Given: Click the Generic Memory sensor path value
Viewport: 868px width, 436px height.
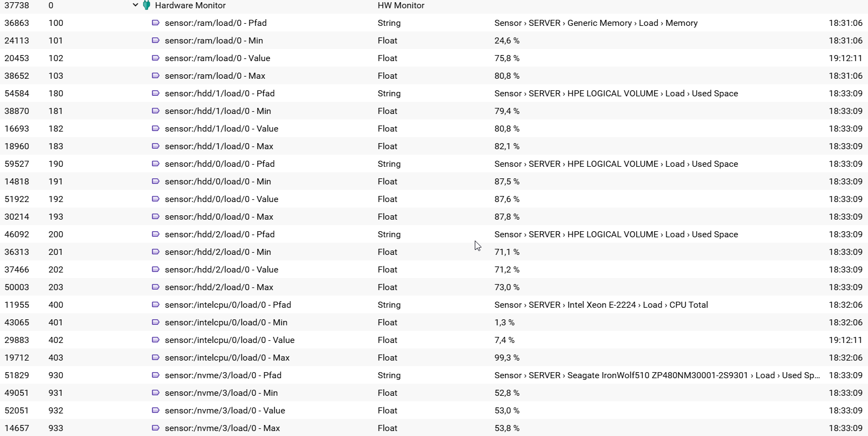Looking at the screenshot, I should [595, 23].
